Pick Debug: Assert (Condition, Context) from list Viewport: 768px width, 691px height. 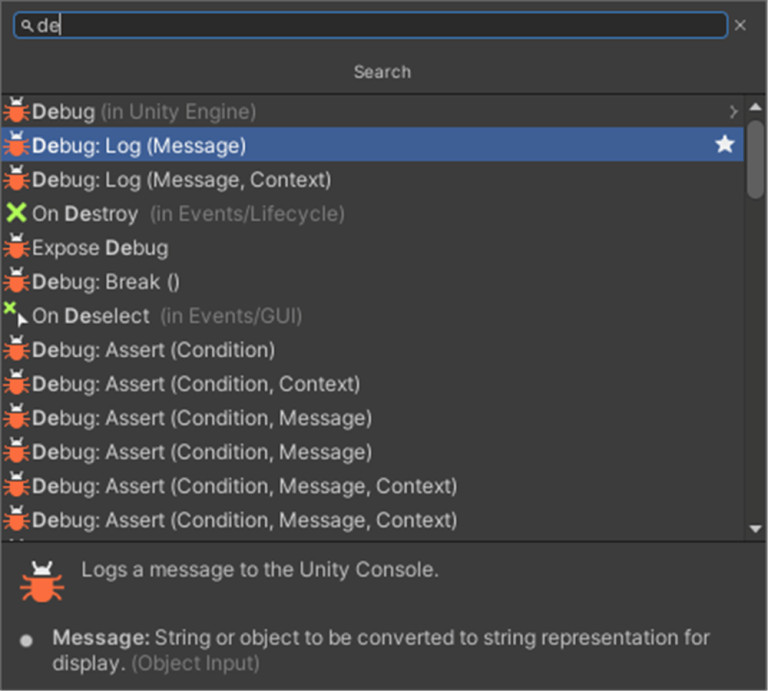click(195, 384)
